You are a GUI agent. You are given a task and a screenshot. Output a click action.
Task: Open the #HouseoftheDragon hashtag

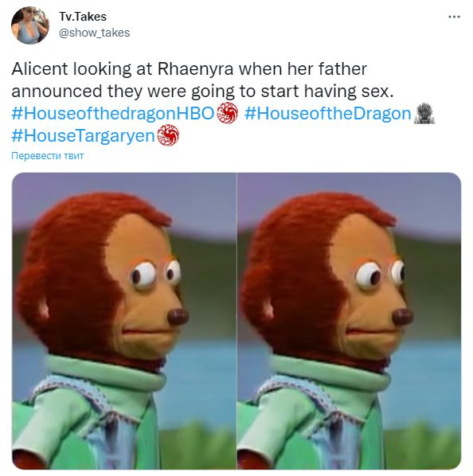(x=327, y=114)
